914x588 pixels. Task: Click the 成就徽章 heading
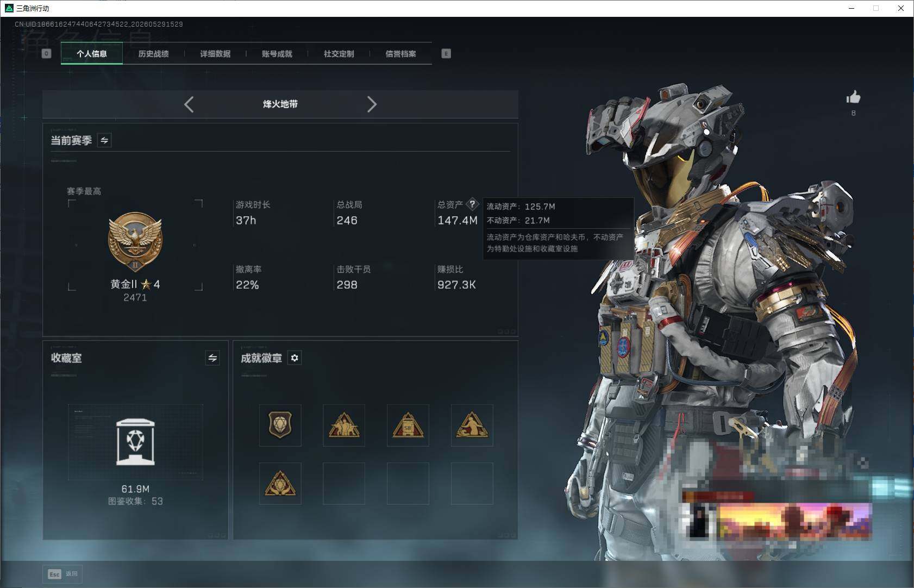click(261, 358)
